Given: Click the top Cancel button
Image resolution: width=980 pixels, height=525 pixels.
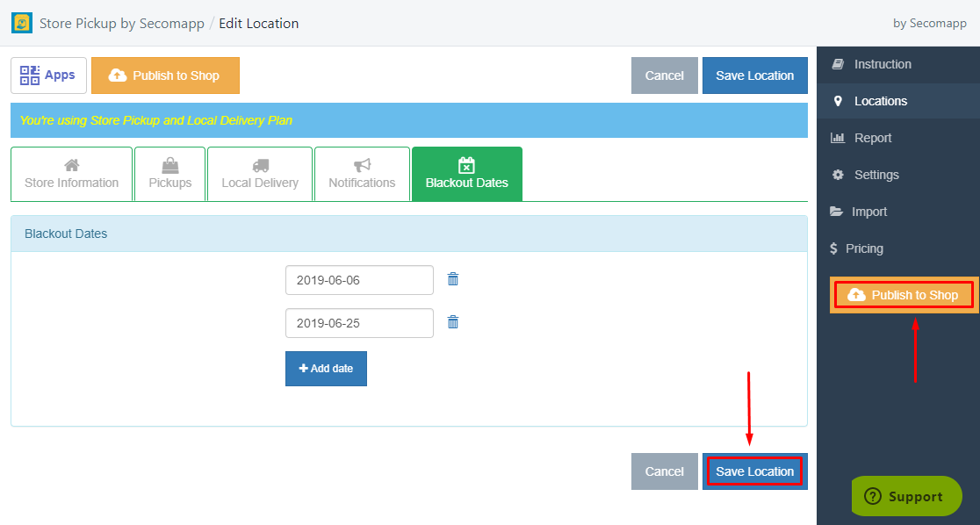Looking at the screenshot, I should (x=665, y=76).
